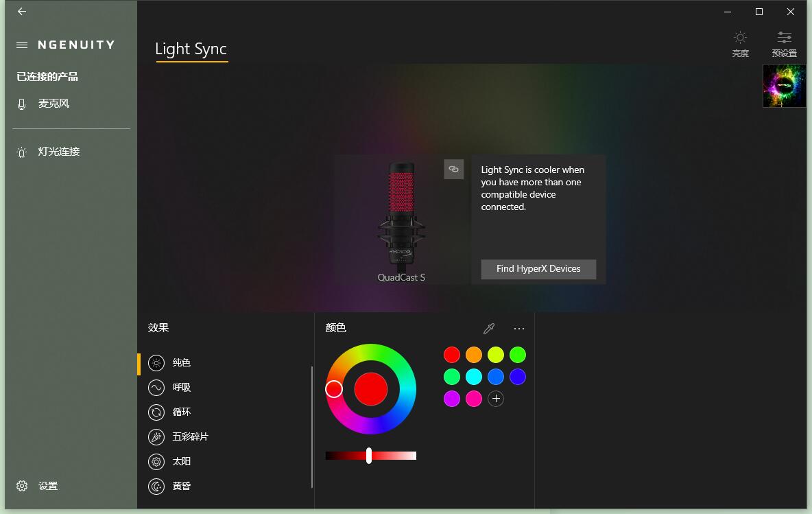The image size is (812, 514).
Task: Toggle the link icon beside QuadCast S
Action: point(453,170)
